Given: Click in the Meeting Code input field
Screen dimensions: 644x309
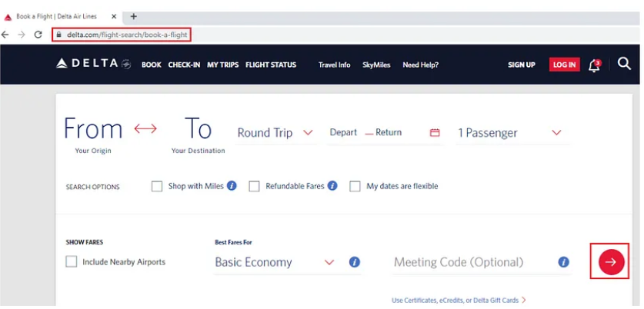Looking at the screenshot, I should pyautogui.click(x=472, y=262).
